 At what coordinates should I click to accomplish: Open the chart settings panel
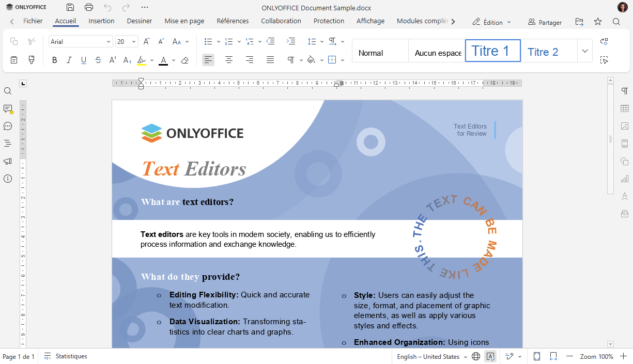pyautogui.click(x=625, y=179)
